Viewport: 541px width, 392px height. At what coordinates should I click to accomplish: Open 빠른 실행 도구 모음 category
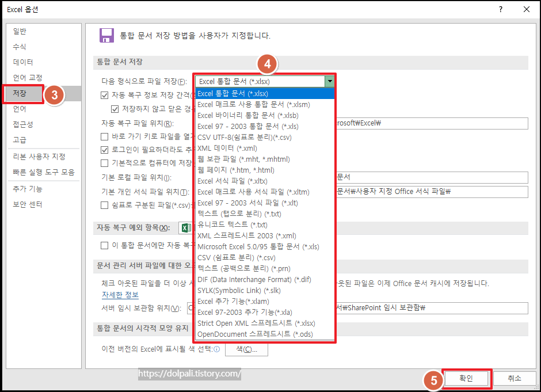[44, 172]
